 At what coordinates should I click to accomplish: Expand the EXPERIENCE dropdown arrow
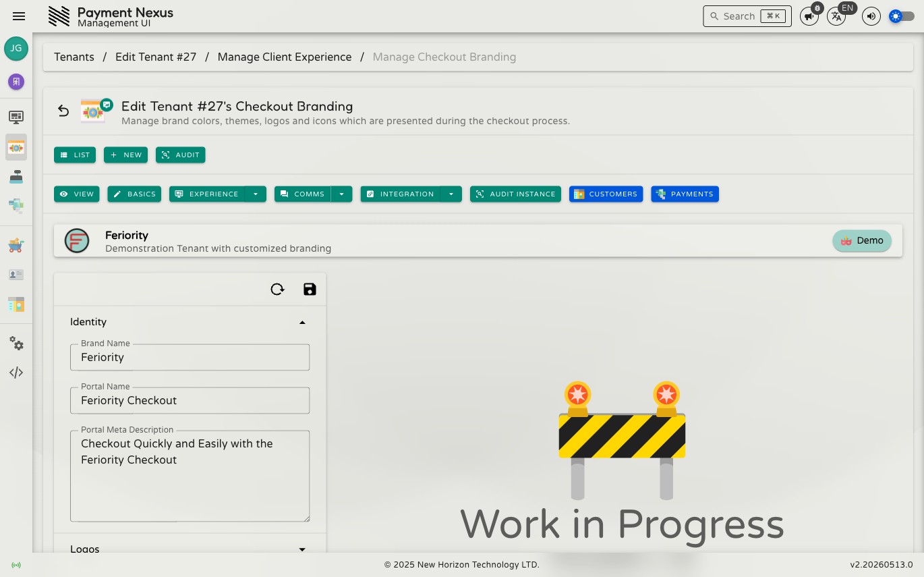point(256,194)
